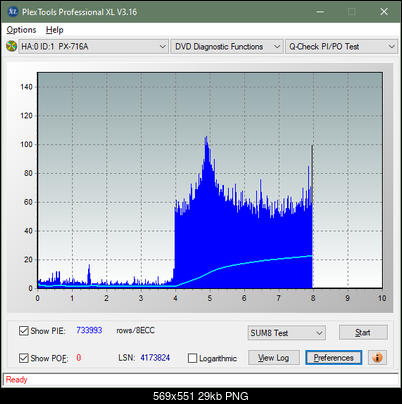Image resolution: width=402 pixels, height=404 pixels.
Task: Click the Ready status bar text
Action: (16, 380)
